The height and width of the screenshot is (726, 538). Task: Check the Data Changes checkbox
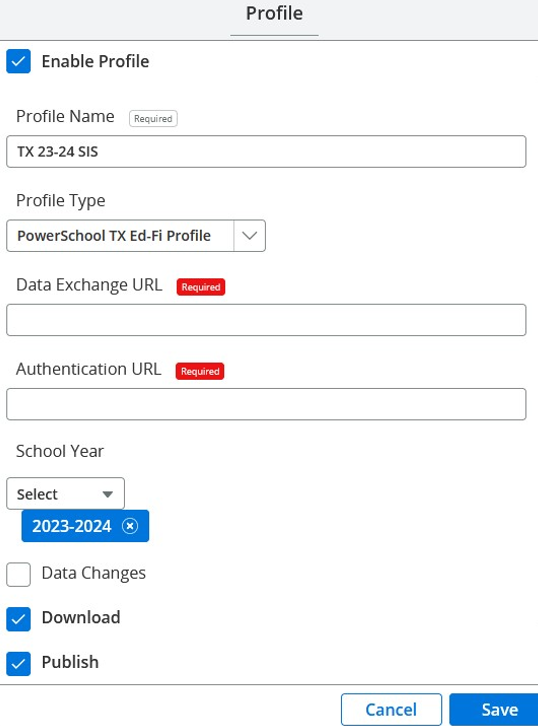(19, 574)
